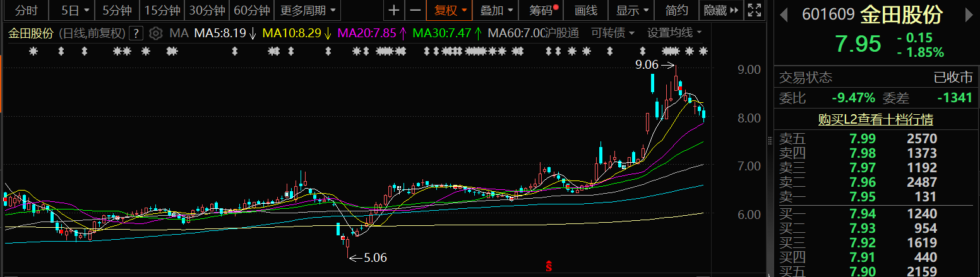Image resolution: width=980 pixels, height=277 pixels.
Task: Toggle the 筹码 chip distribution panel
Action: click(x=542, y=10)
